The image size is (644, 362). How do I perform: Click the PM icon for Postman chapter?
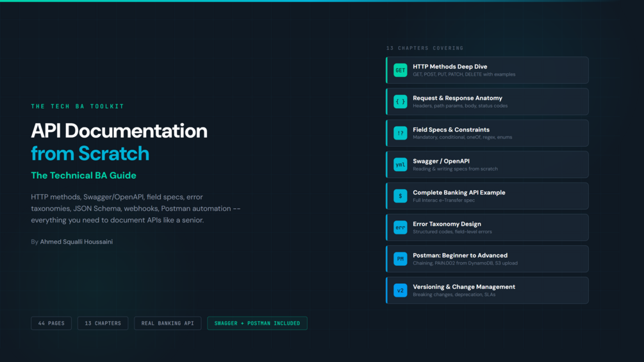pyautogui.click(x=400, y=259)
